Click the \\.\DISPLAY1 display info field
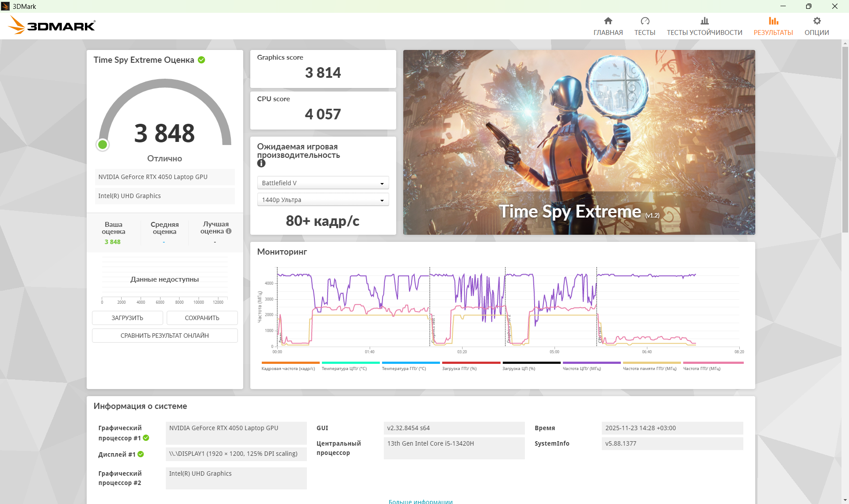849x504 pixels. point(236,454)
